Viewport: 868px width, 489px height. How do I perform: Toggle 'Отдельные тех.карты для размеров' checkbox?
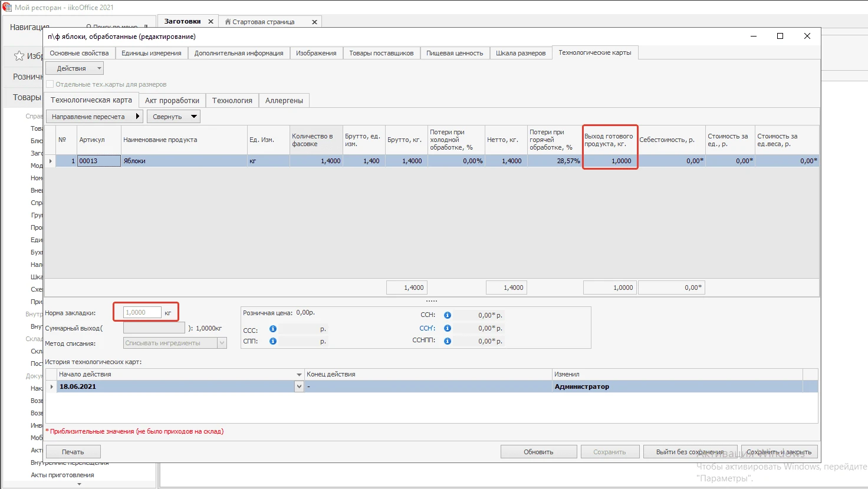[x=50, y=84]
